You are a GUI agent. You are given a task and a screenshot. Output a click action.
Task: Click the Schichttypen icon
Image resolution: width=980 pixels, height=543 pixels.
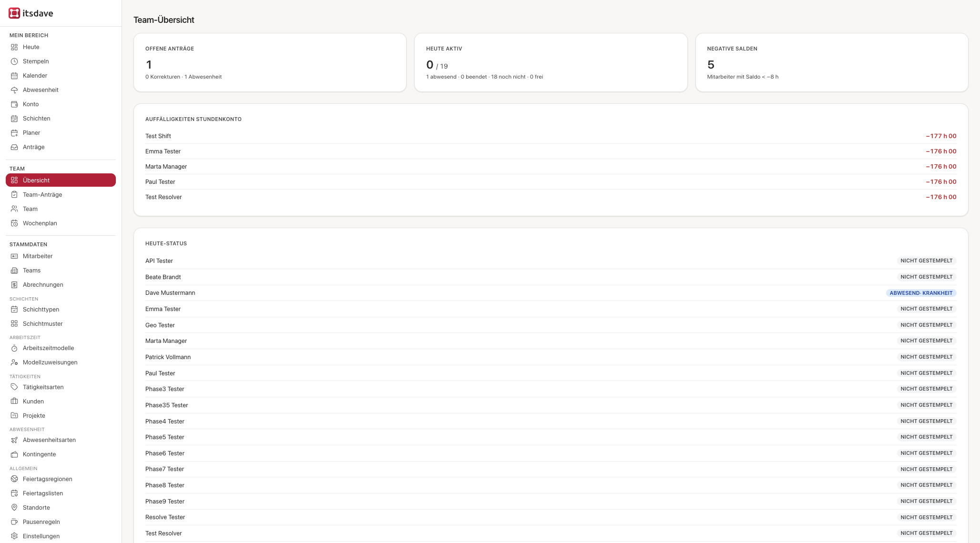point(14,310)
